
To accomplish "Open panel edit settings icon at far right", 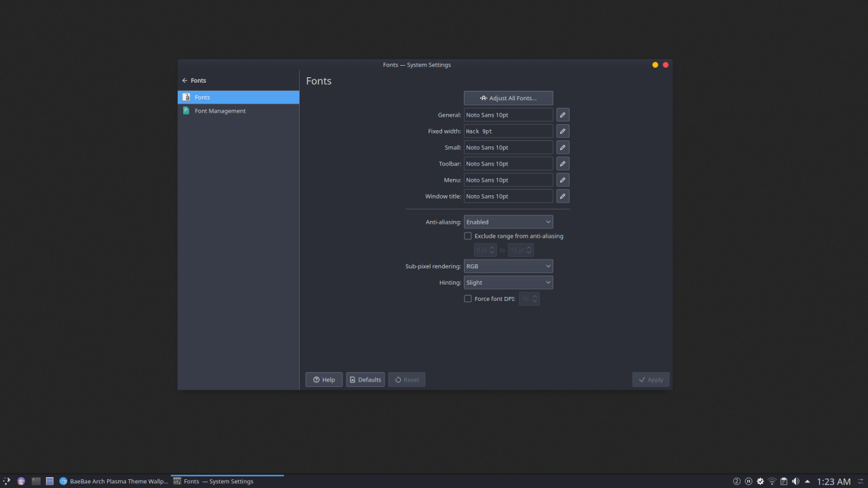I will click(861, 481).
